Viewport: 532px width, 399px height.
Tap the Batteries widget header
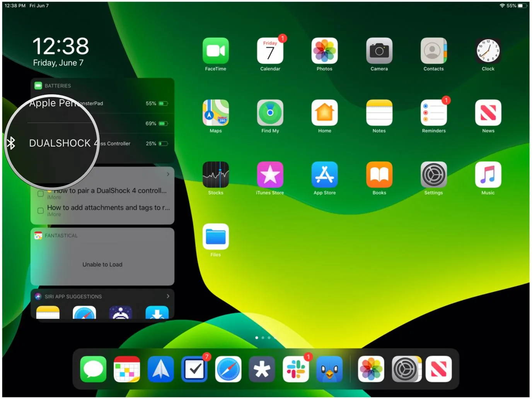pos(102,86)
